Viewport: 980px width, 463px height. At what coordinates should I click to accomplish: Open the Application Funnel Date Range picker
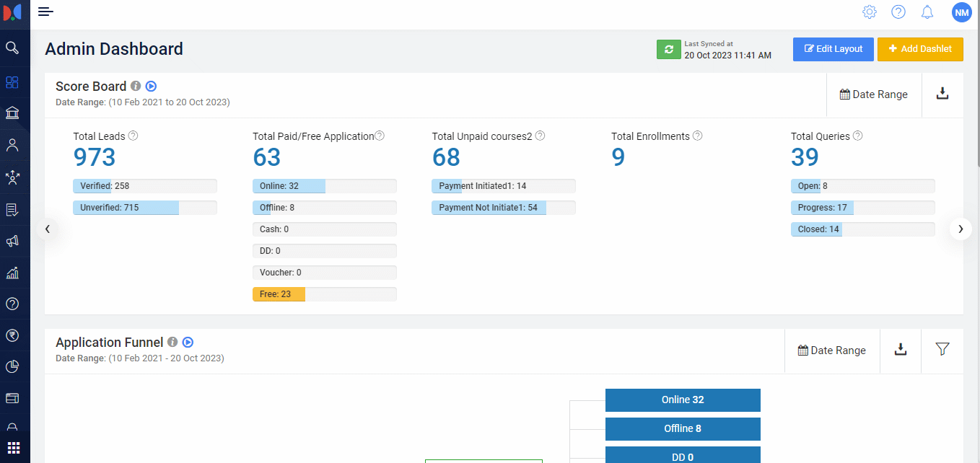tap(832, 350)
